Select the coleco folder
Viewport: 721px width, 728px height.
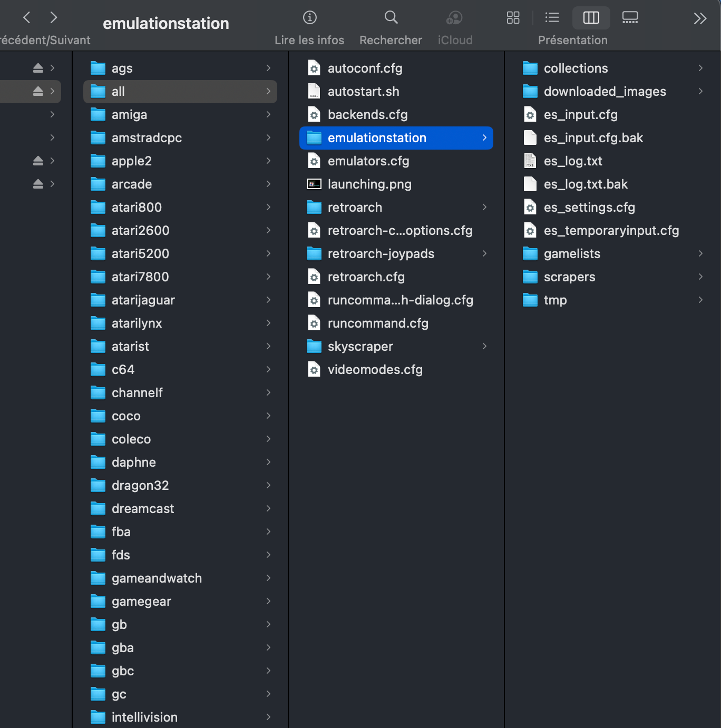click(180, 439)
